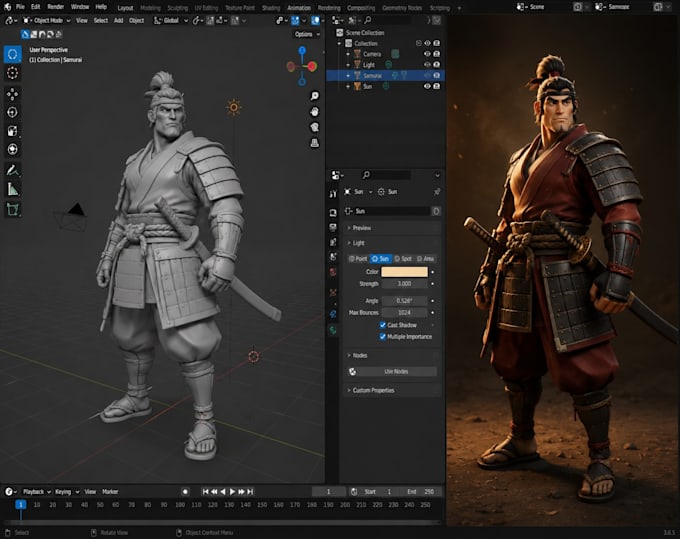Open the Output properties tab icon

[333, 227]
